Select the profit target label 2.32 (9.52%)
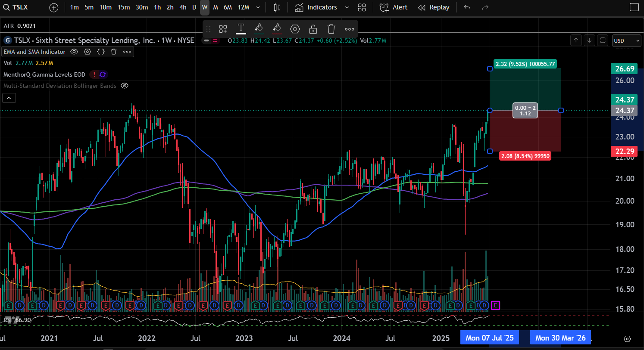 [x=525, y=64]
